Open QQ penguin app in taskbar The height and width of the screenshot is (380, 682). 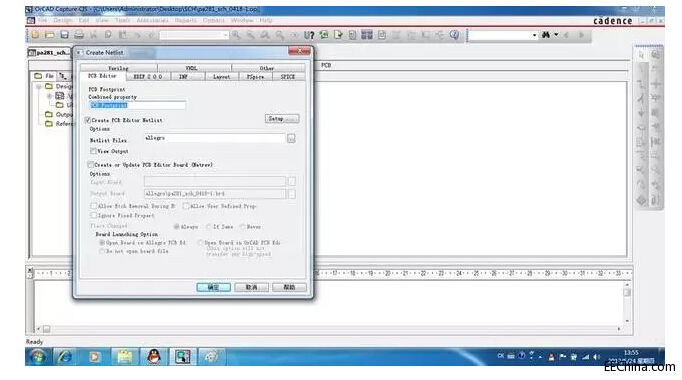coord(154,357)
